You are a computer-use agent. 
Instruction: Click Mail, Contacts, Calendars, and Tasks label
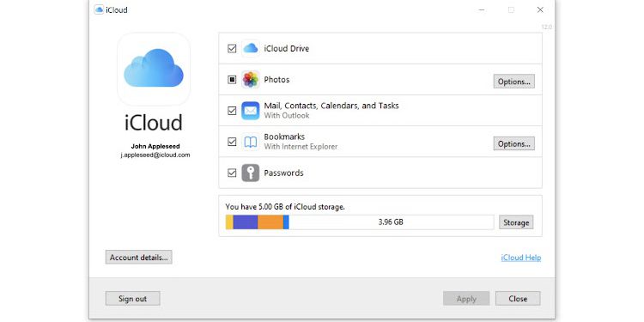tap(331, 106)
